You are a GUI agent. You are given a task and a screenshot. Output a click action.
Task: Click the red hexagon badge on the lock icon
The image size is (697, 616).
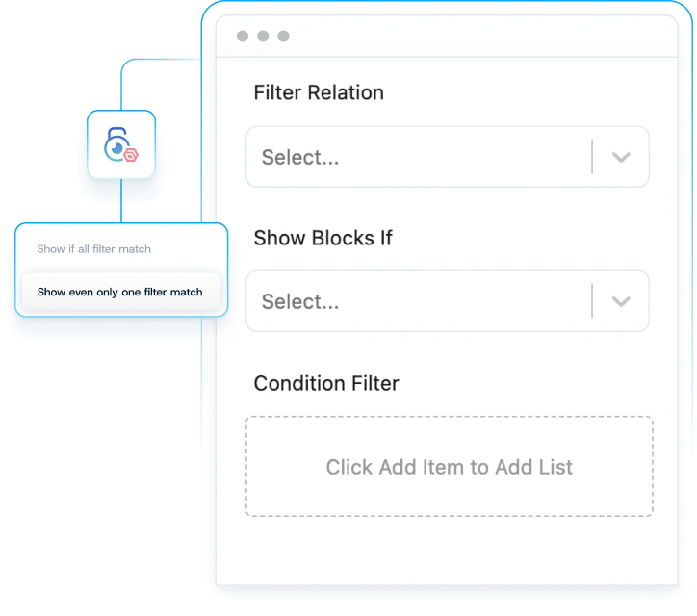132,154
